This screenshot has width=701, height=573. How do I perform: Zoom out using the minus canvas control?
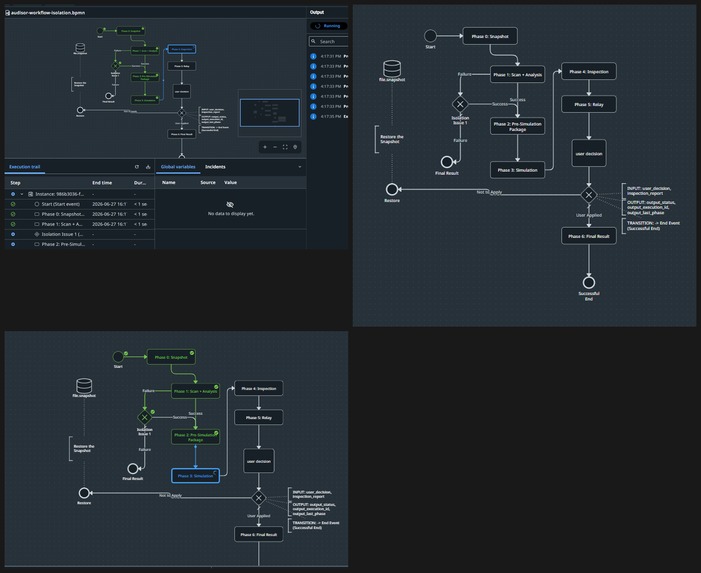[275, 147]
